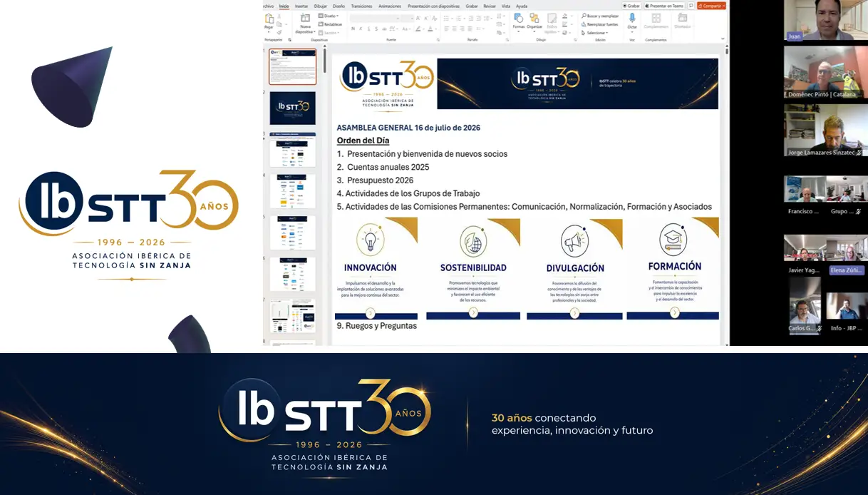This screenshot has height=495, width=868.
Task: Toggle text shadow (S) formatting
Action: [376, 29]
